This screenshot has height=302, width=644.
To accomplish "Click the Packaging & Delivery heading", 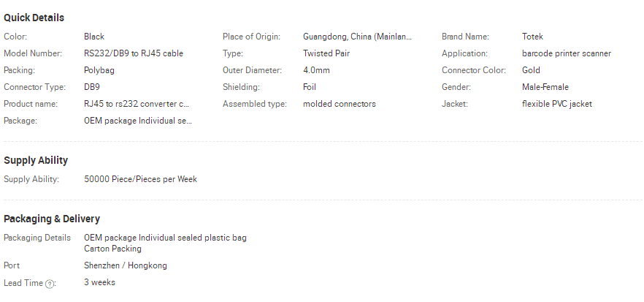I will point(52,219).
